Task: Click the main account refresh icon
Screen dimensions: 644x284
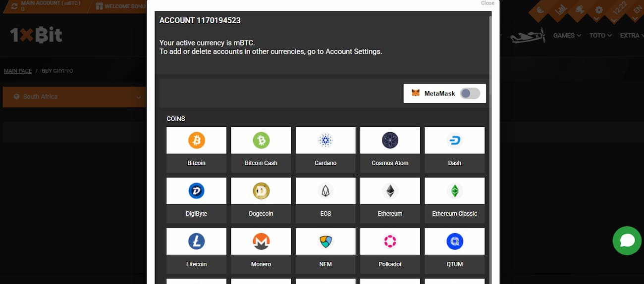Action: tap(14, 6)
